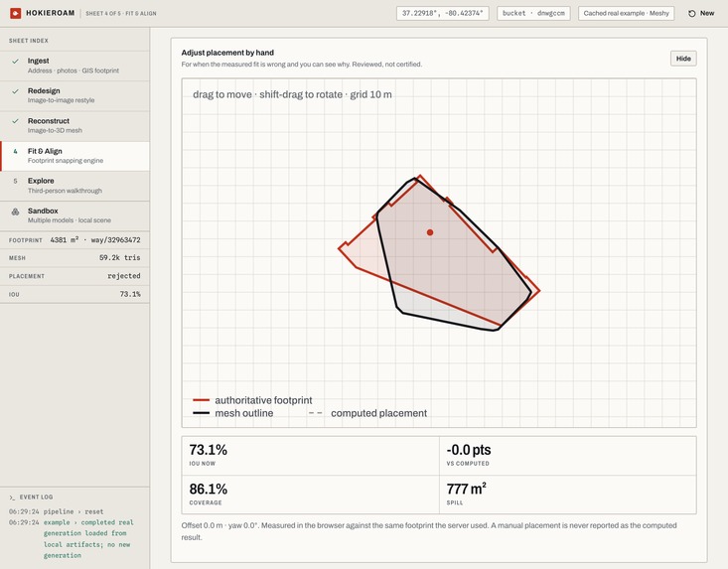Click the -0.0 pts vs computed value
728x569 pixels.
(x=469, y=450)
